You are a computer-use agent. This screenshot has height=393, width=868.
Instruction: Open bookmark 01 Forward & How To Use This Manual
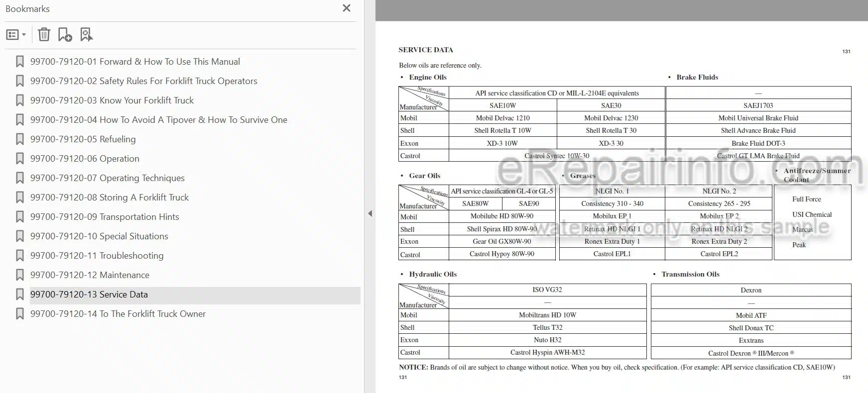pos(135,62)
